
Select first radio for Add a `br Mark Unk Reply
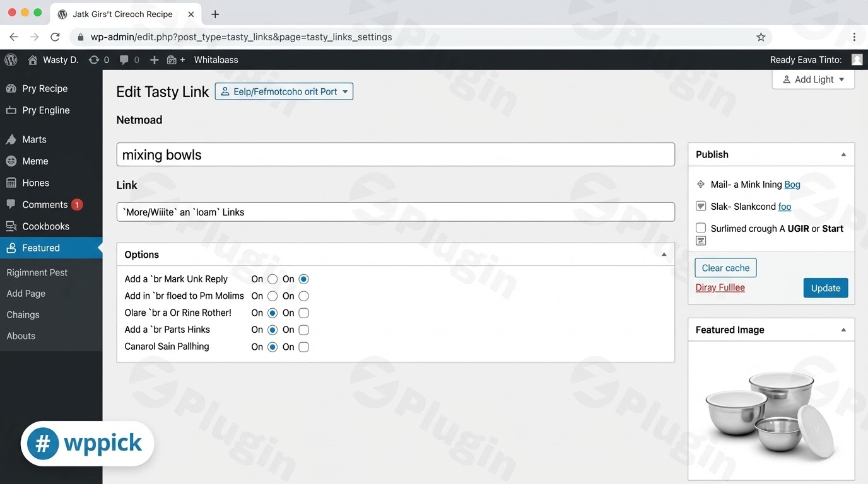click(273, 279)
